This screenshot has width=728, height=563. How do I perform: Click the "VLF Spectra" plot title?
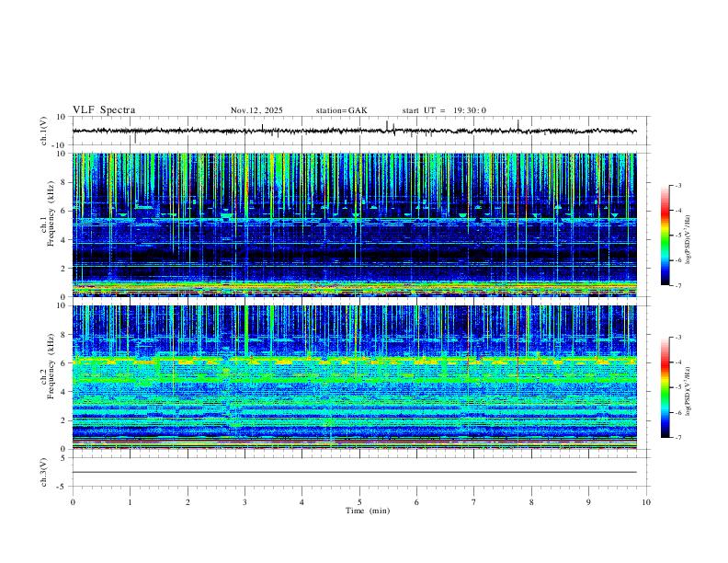[x=104, y=110]
